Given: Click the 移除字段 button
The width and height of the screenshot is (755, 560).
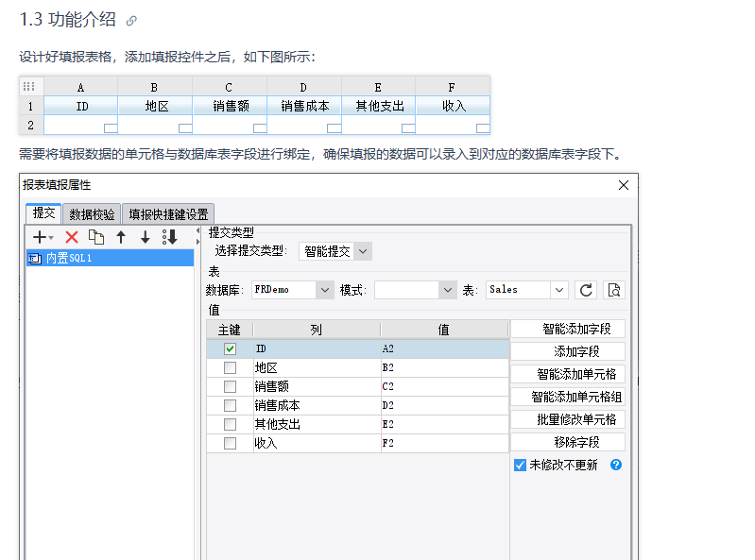Looking at the screenshot, I should point(568,442).
